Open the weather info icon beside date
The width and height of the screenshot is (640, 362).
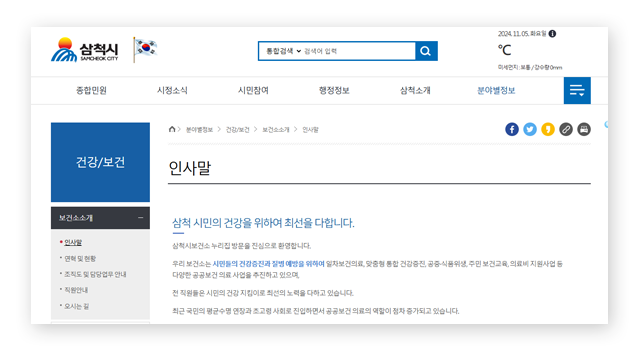tap(552, 34)
